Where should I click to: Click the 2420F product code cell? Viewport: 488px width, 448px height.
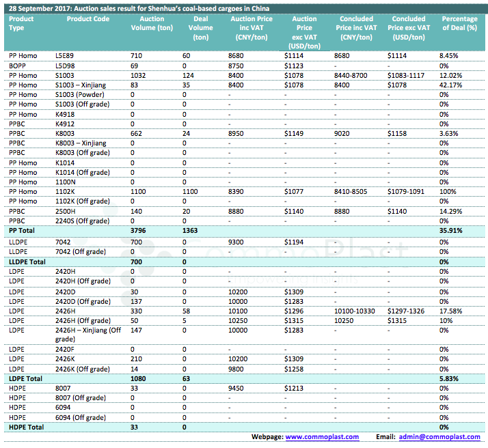tap(65, 348)
